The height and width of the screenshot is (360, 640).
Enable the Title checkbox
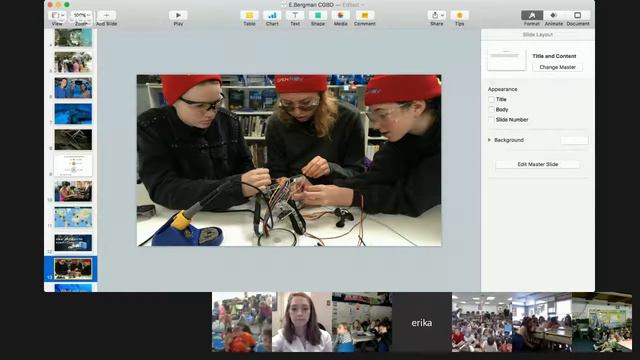[x=491, y=99]
